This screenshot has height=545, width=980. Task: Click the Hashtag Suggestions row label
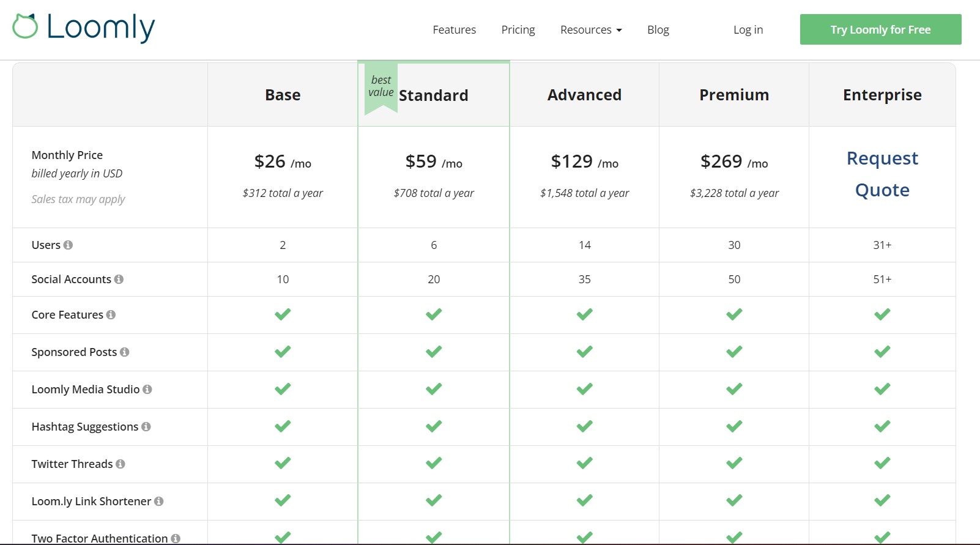[85, 427]
